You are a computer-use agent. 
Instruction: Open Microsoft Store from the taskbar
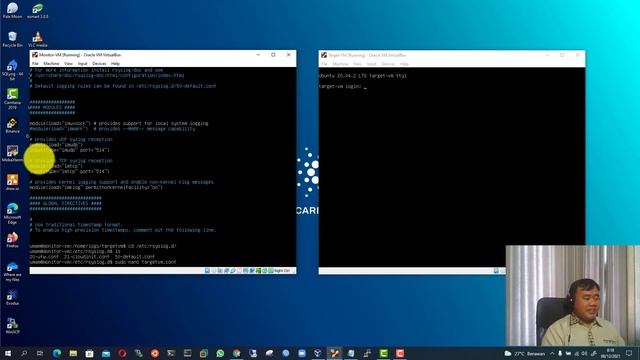point(89,353)
